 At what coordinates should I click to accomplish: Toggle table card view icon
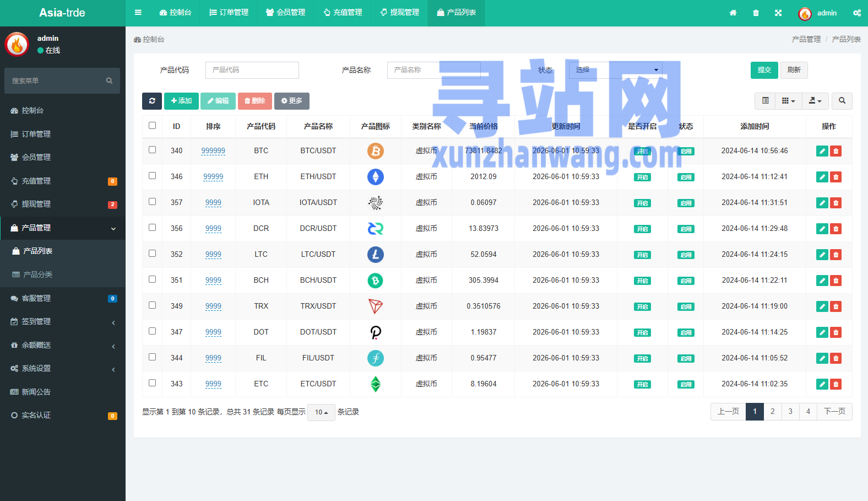tap(765, 101)
